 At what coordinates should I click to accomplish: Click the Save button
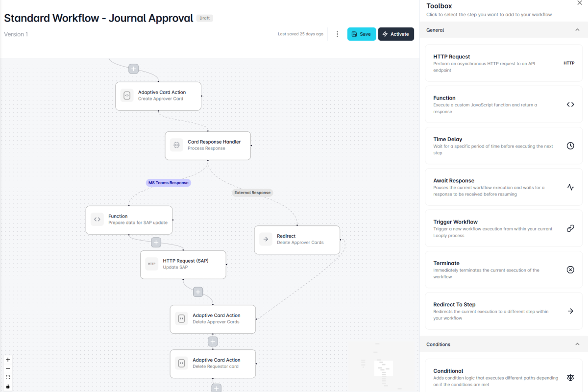tap(362, 34)
